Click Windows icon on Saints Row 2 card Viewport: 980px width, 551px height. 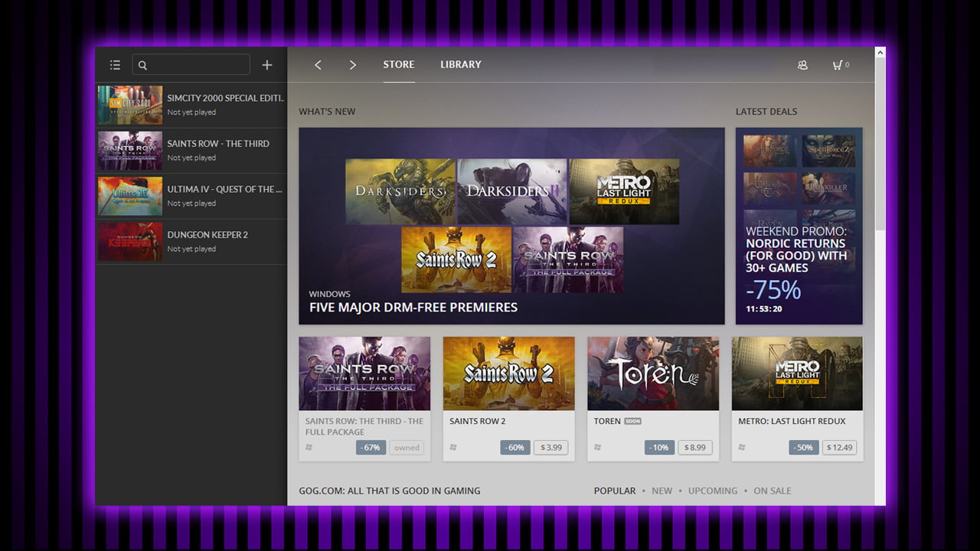pos(453,447)
